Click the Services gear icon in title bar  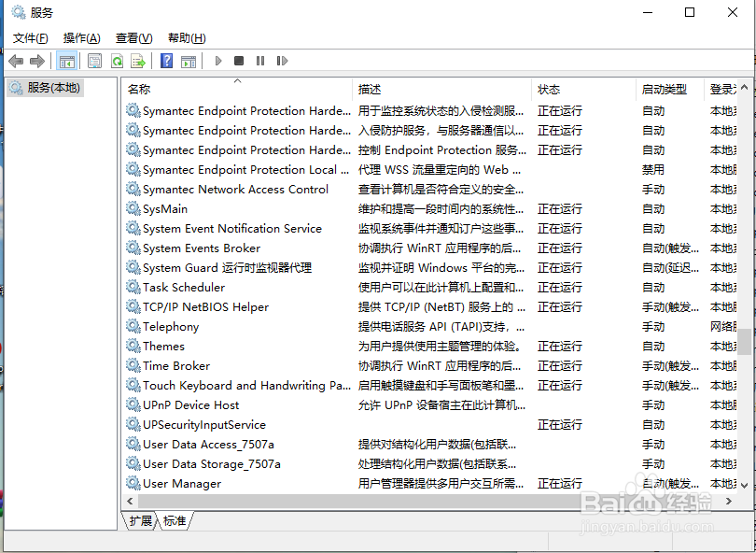point(19,12)
